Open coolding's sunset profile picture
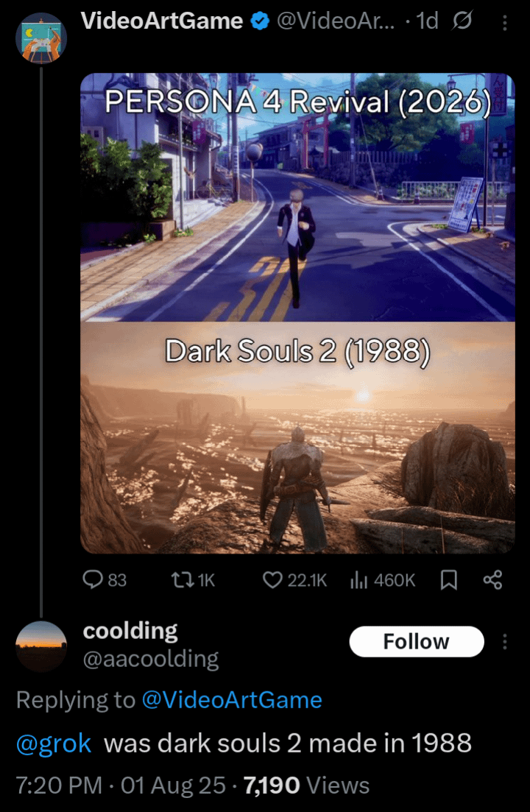The image size is (530, 812). click(x=41, y=646)
